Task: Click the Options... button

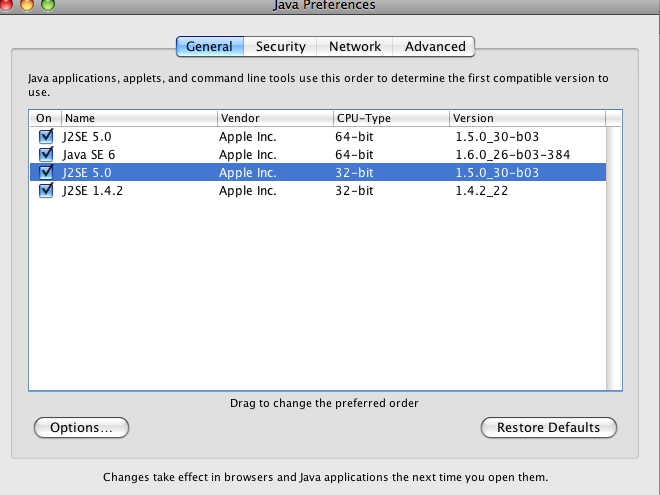Action: (x=81, y=428)
